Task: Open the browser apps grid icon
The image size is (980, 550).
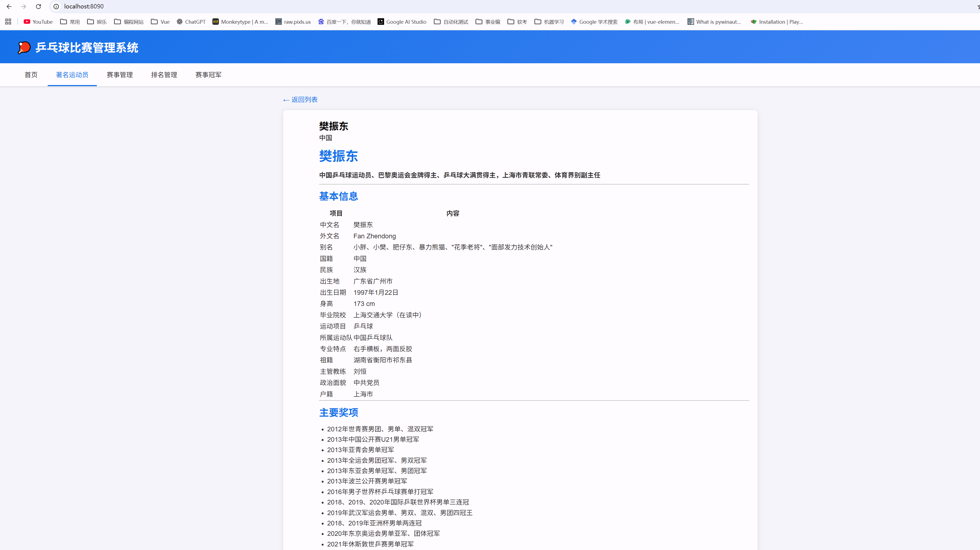Action: [x=8, y=22]
